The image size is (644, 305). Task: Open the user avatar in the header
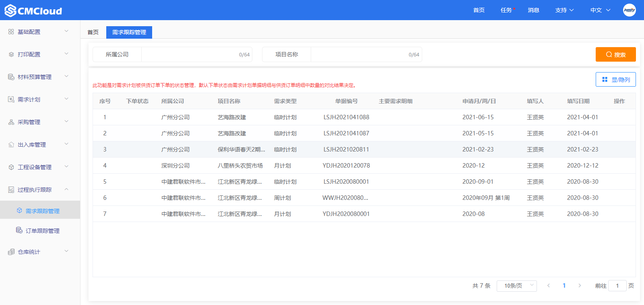[x=629, y=10]
